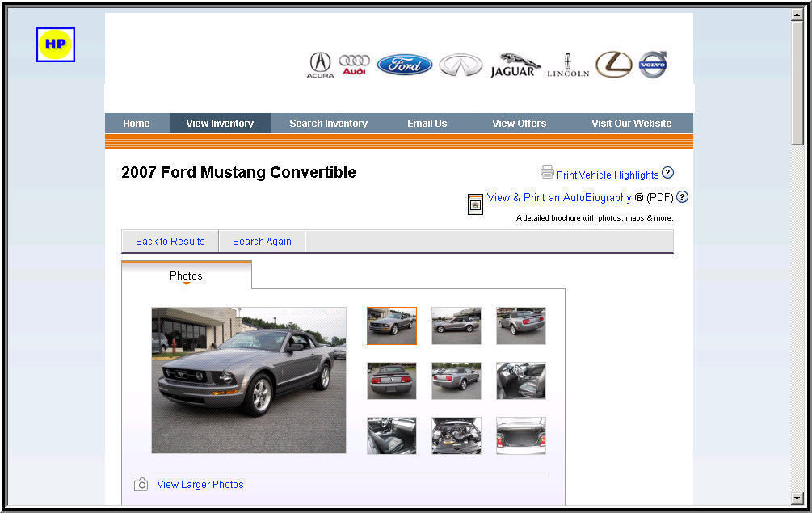Screen dimensions: 812x513
Task: Select the steering wheel interior thumbnail
Action: click(x=521, y=381)
